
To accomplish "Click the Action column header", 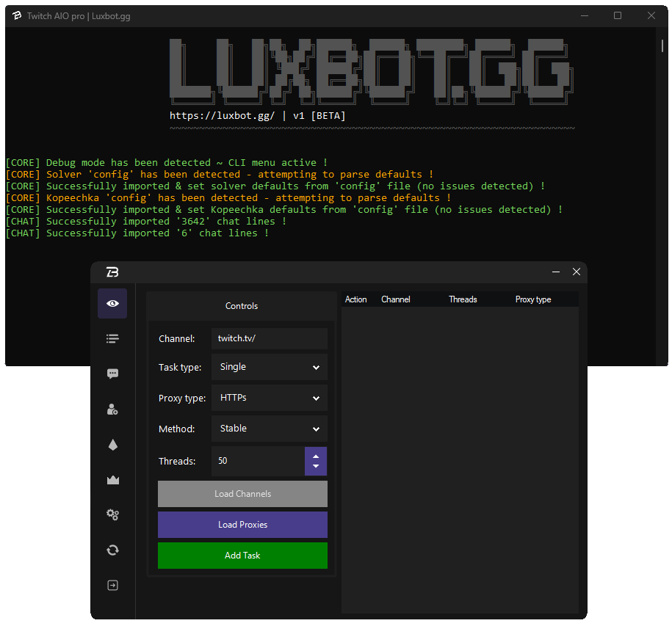I will click(355, 299).
